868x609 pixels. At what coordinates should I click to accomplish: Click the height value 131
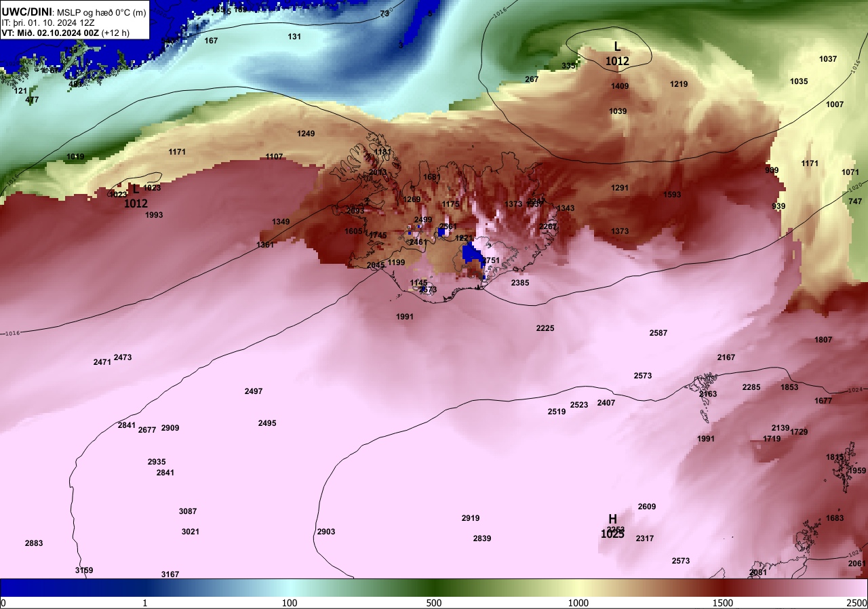click(x=294, y=37)
